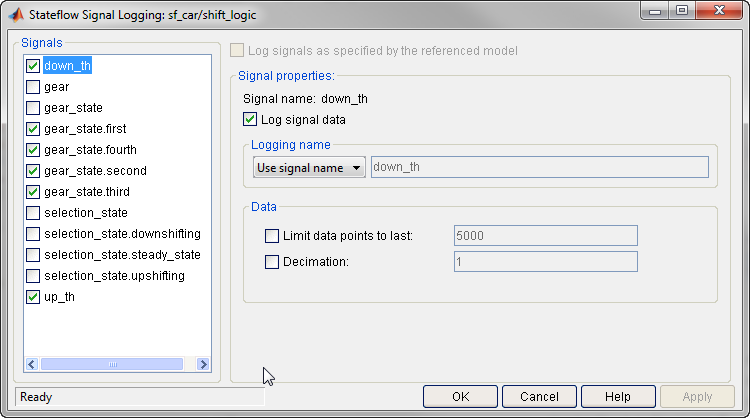
Task: Click the scroll right arrow in the Signals list
Action: click(203, 365)
